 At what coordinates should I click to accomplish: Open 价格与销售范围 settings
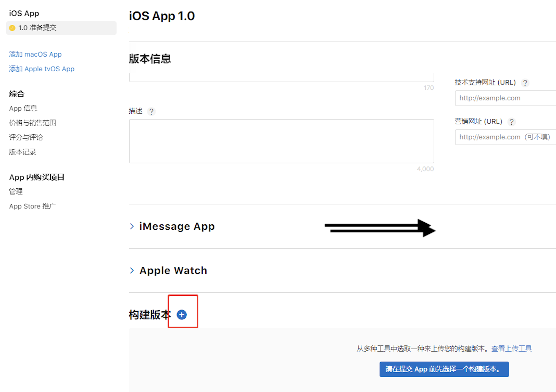point(32,123)
